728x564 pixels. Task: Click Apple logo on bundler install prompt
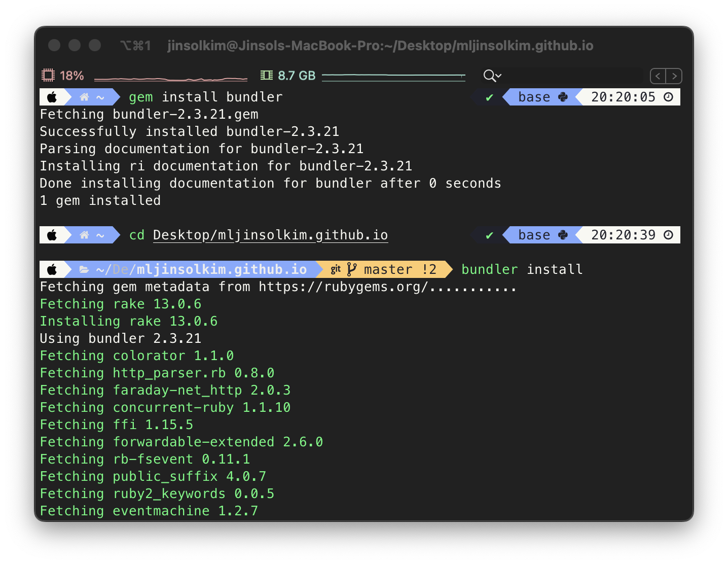pyautogui.click(x=52, y=269)
